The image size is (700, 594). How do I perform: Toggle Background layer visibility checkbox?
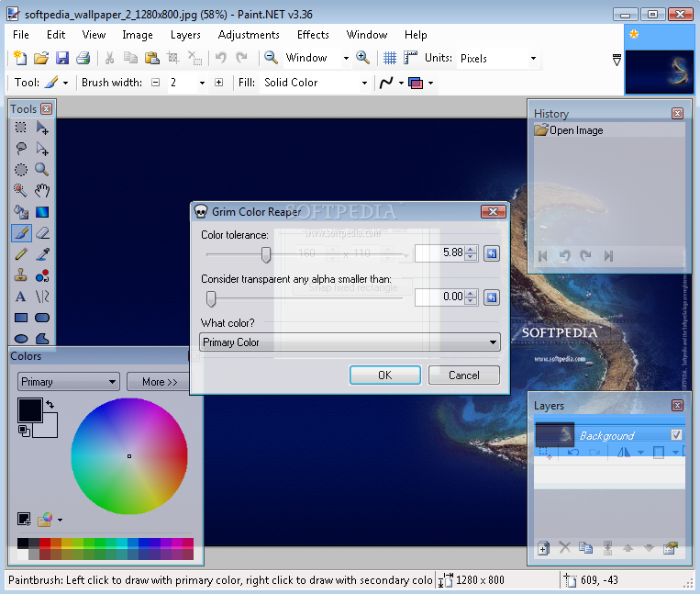[x=676, y=434]
